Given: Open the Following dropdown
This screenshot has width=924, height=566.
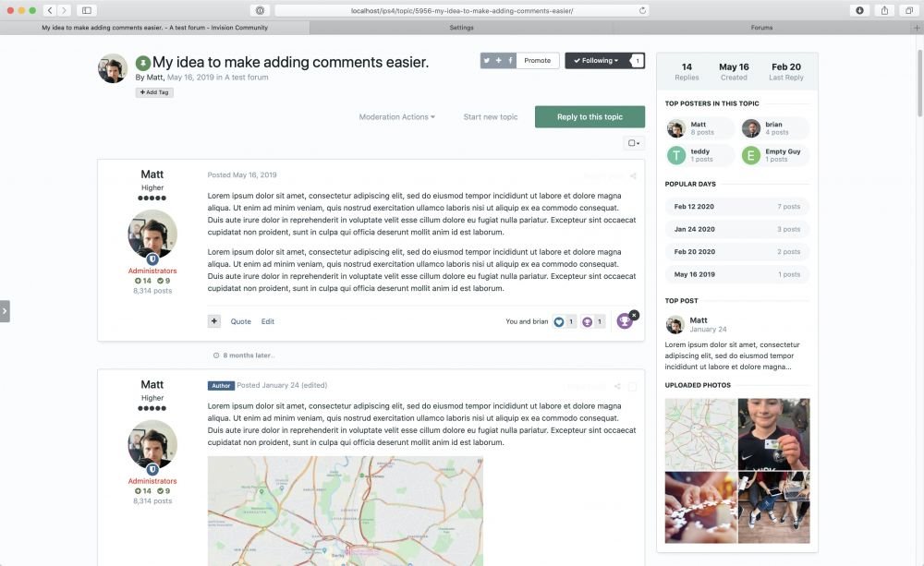Looking at the screenshot, I should click(x=596, y=61).
